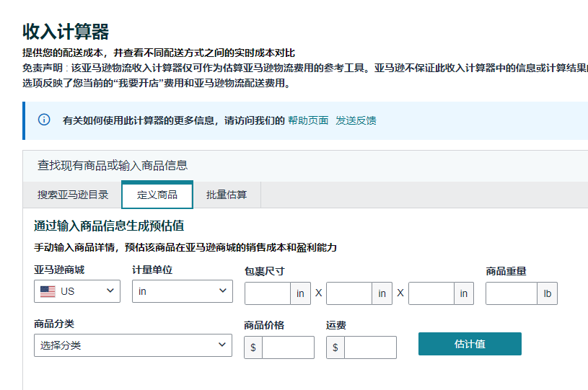Click the 查找现有商品或输入商品信息 heading
The width and height of the screenshot is (588, 390).
tap(112, 165)
